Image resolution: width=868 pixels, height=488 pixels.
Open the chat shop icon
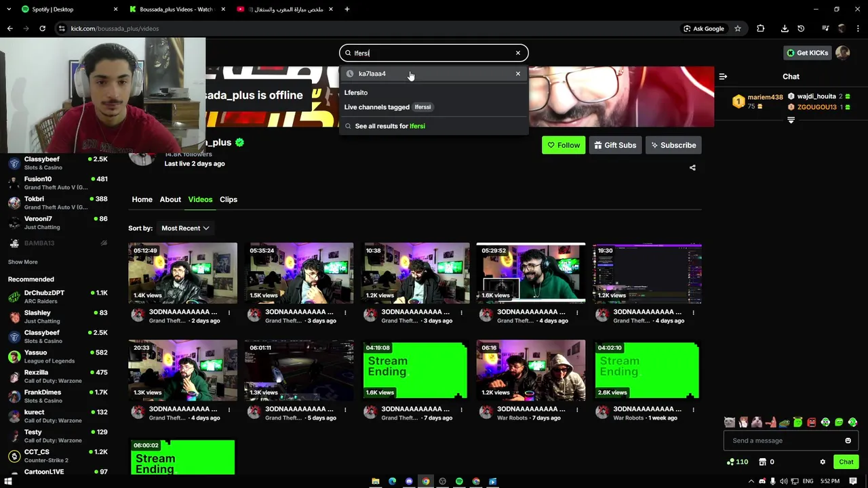[x=762, y=462]
